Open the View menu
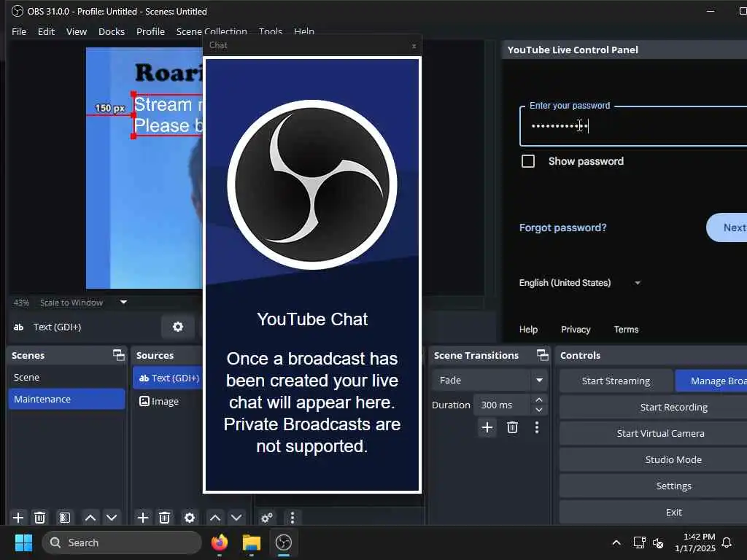Viewport: 747px width, 560px height. point(76,31)
